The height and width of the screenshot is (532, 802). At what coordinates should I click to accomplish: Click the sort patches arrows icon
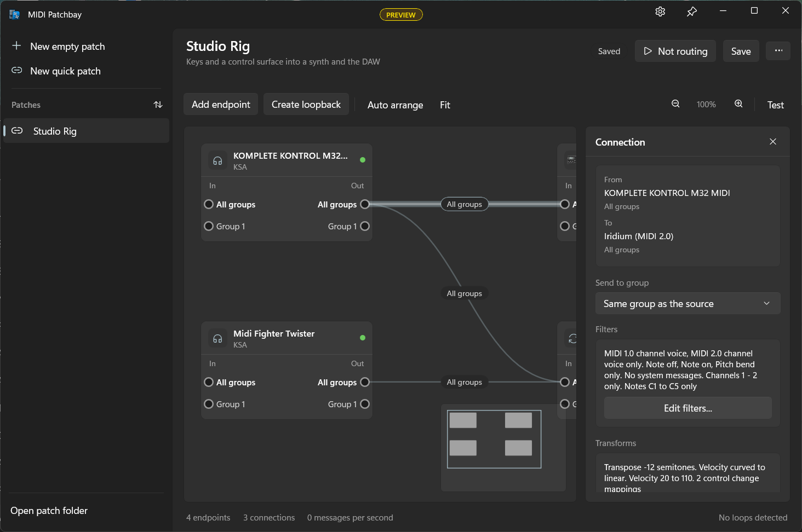[x=158, y=105]
